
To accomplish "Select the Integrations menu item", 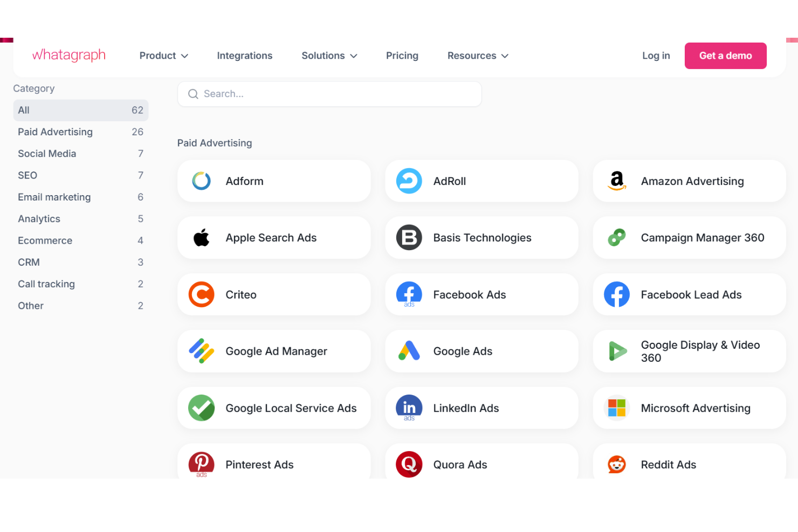I will pos(244,56).
